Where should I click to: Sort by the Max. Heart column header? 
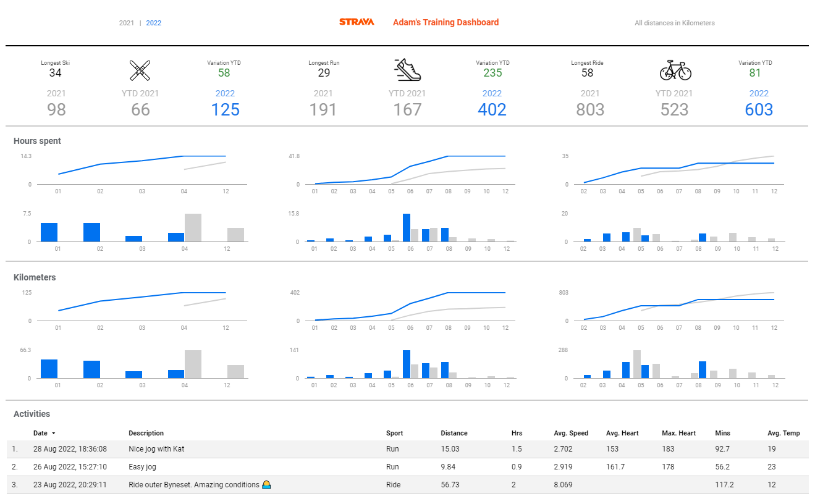pyautogui.click(x=678, y=434)
